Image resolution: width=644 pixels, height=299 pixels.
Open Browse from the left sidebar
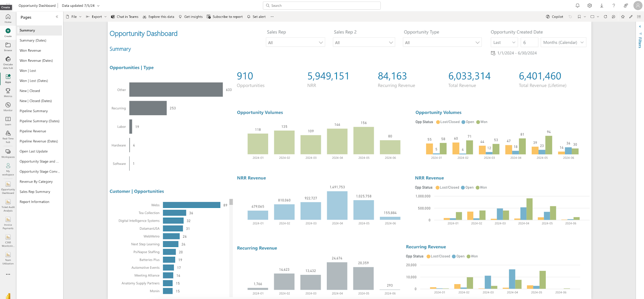pyautogui.click(x=8, y=47)
